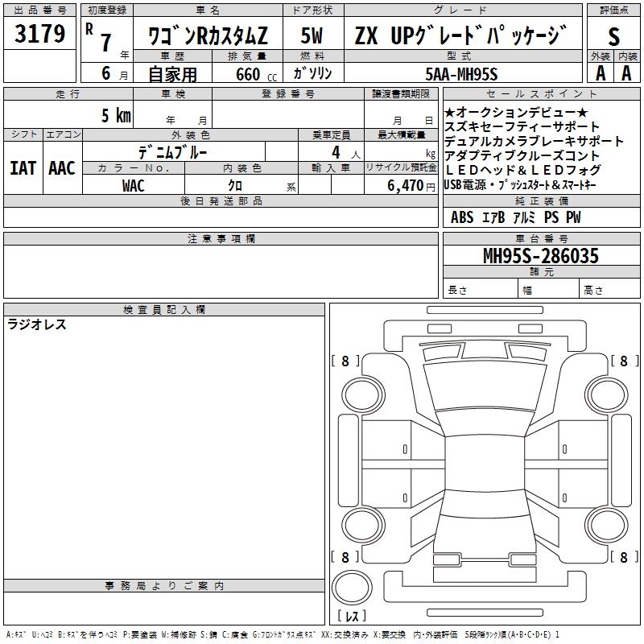644x644 pixels.
Task: Select vehicle history 自家用
Action: (172, 74)
